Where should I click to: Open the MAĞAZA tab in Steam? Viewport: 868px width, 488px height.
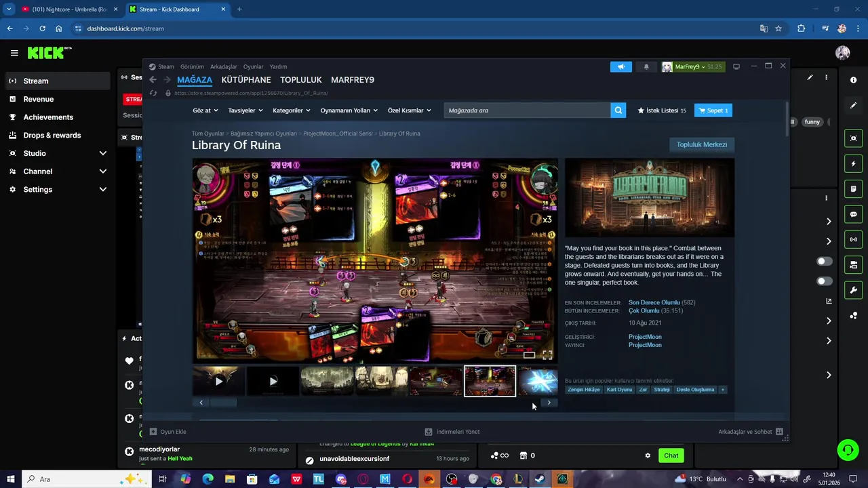[195, 80]
